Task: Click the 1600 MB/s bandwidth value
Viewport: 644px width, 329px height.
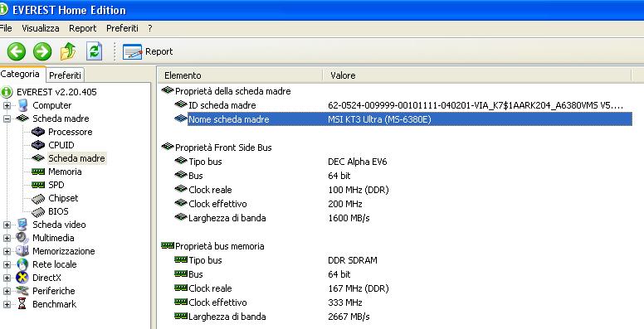Action: pyautogui.click(x=349, y=218)
